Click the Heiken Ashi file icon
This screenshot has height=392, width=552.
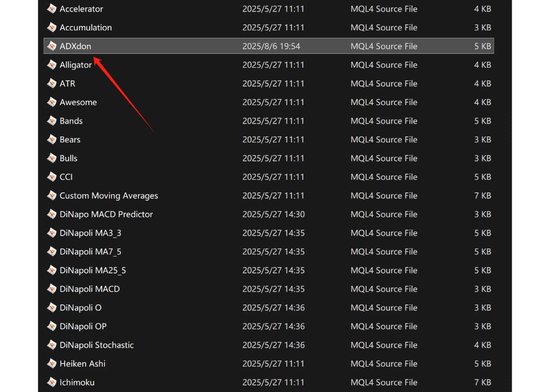pyautogui.click(x=52, y=363)
